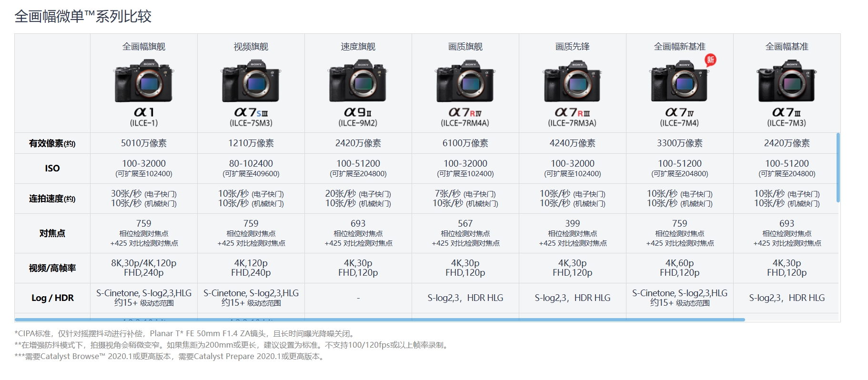Click the α7 III model logo
Screen dimensions: 868x380
click(787, 112)
